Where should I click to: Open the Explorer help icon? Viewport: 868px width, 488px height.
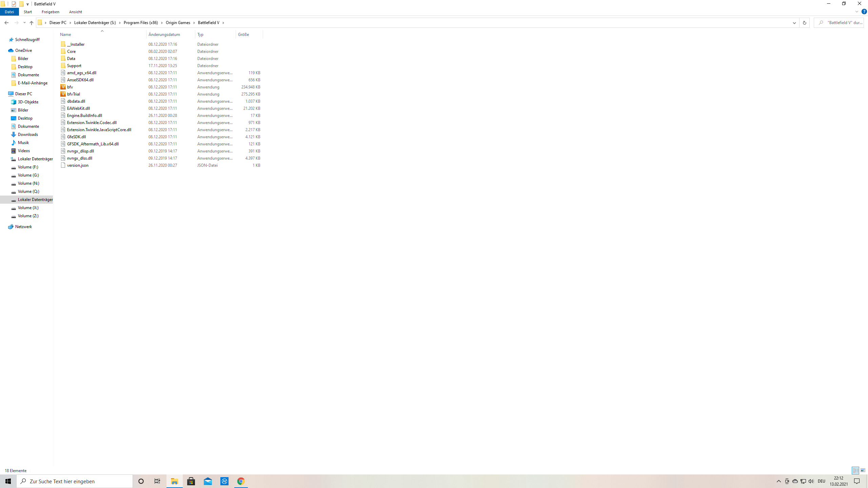click(864, 12)
